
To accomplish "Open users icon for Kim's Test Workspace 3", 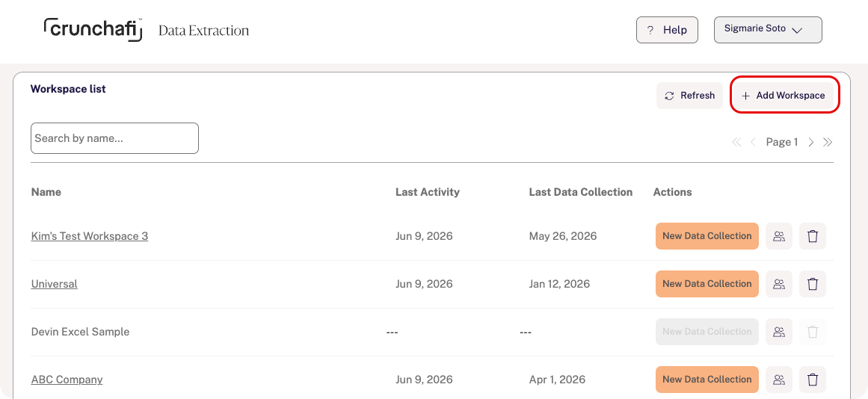I will [x=779, y=236].
